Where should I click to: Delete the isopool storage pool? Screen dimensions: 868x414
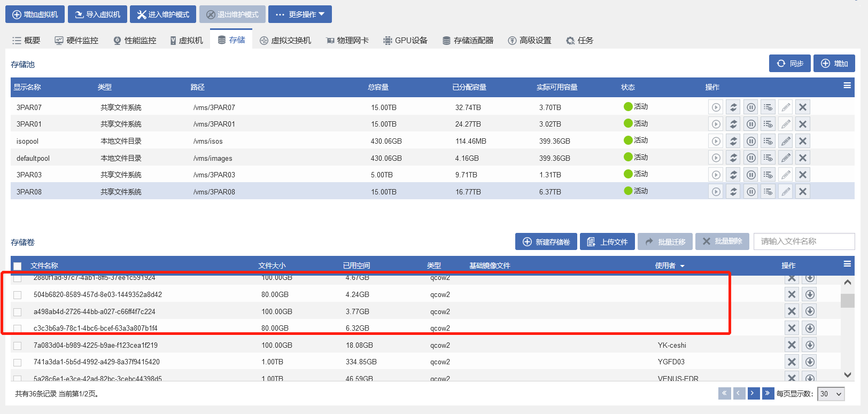coord(802,141)
